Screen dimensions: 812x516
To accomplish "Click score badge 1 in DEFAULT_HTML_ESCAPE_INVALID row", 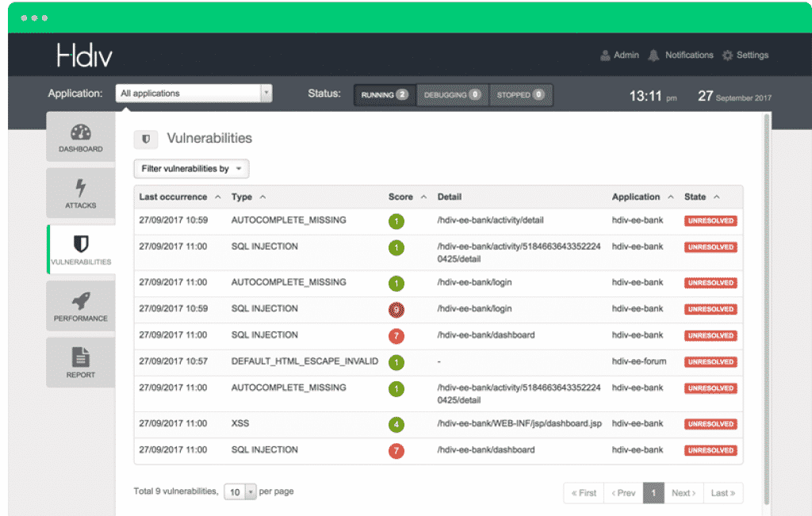I will pos(396,362).
